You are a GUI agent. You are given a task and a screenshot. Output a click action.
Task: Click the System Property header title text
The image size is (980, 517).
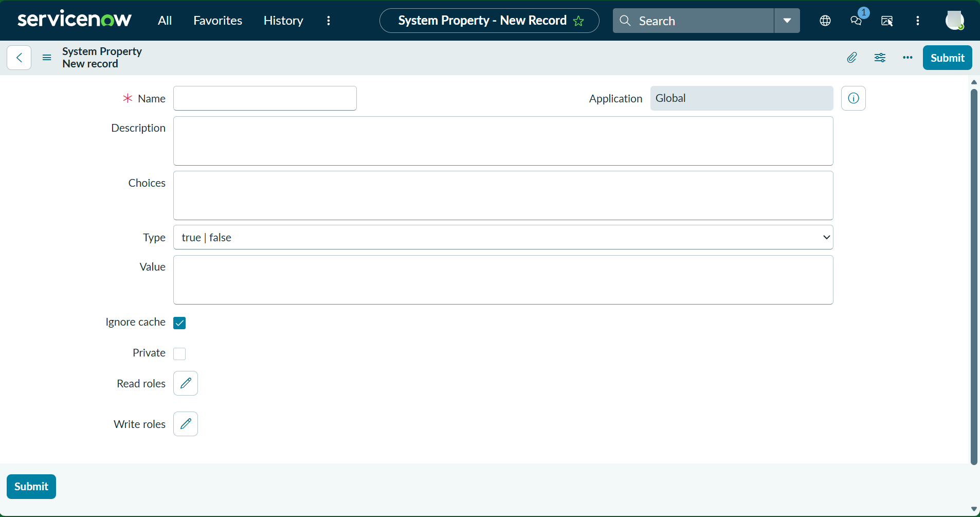102,51
